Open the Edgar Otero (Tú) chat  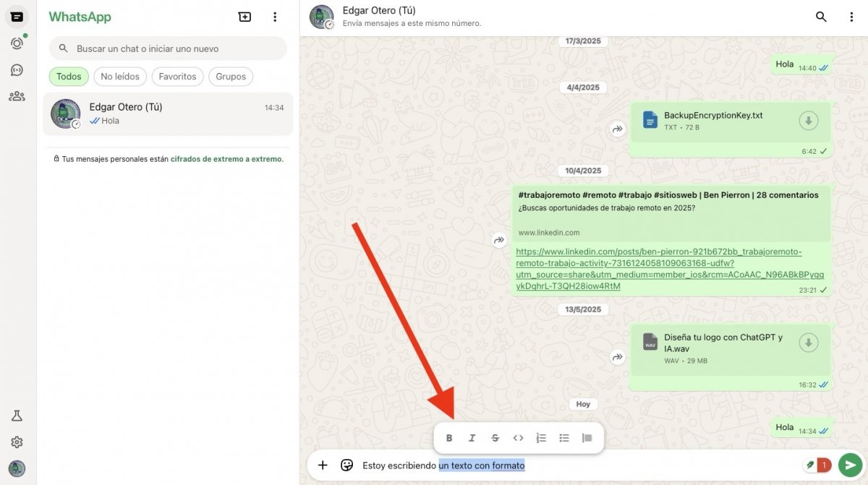pos(168,114)
